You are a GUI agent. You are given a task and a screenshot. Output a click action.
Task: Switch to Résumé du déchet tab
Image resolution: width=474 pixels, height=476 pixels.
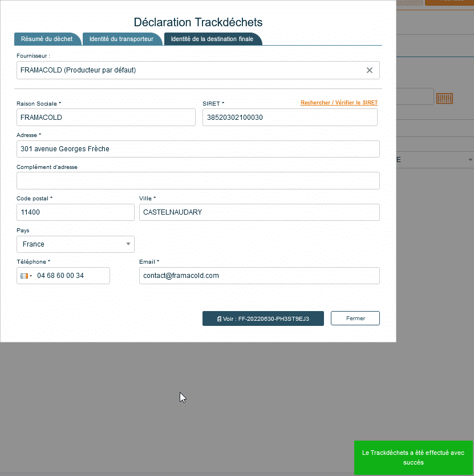[x=47, y=39]
